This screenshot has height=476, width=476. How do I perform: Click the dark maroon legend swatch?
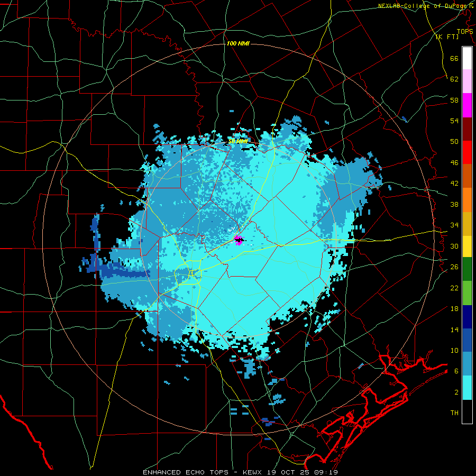[x=467, y=129]
